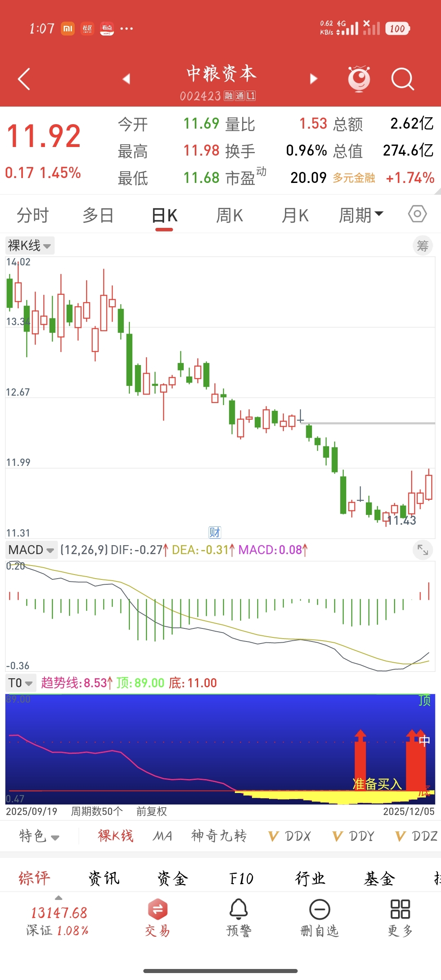Open the 周期 period dropdown
The width and height of the screenshot is (441, 980).
pos(361,214)
